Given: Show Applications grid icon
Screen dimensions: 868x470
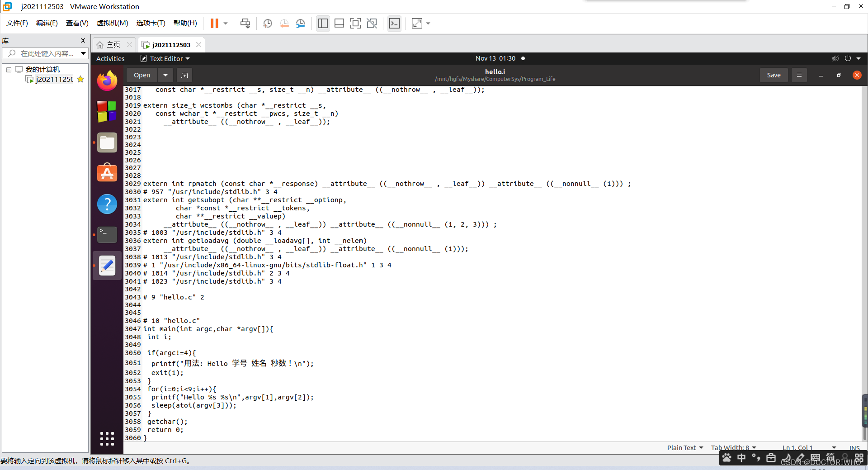Looking at the screenshot, I should pos(107,438).
